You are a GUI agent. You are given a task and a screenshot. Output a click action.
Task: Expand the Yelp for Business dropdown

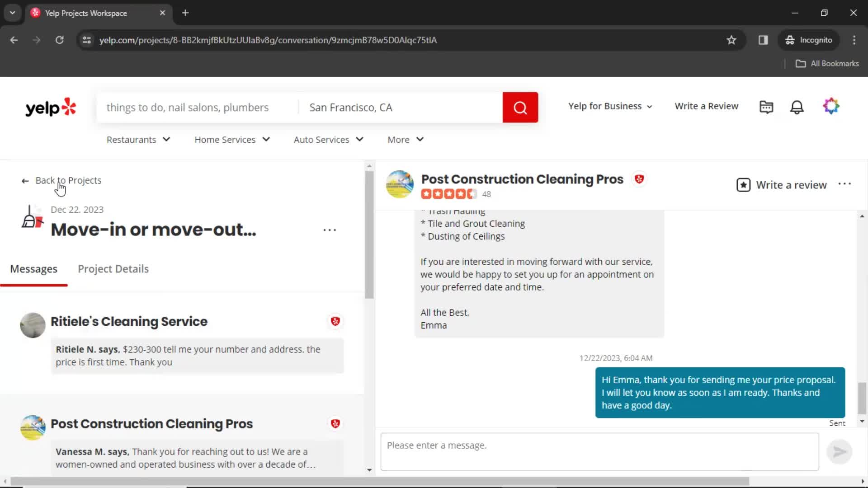pyautogui.click(x=610, y=106)
